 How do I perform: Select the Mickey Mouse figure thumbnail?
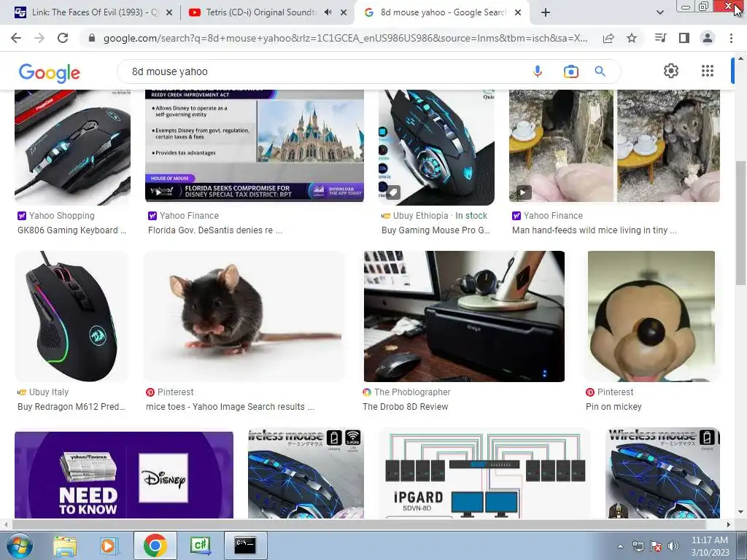coord(651,316)
